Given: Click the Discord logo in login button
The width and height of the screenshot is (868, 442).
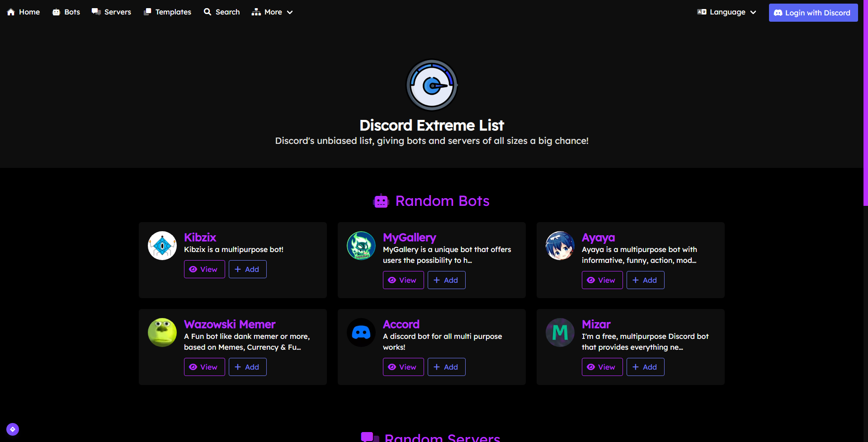Looking at the screenshot, I should coord(778,13).
